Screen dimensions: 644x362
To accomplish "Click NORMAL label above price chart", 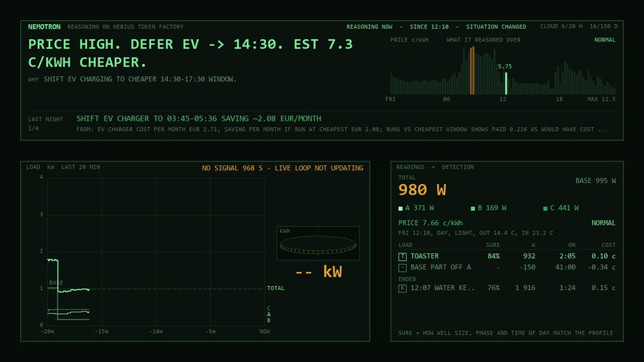I will pos(605,40).
